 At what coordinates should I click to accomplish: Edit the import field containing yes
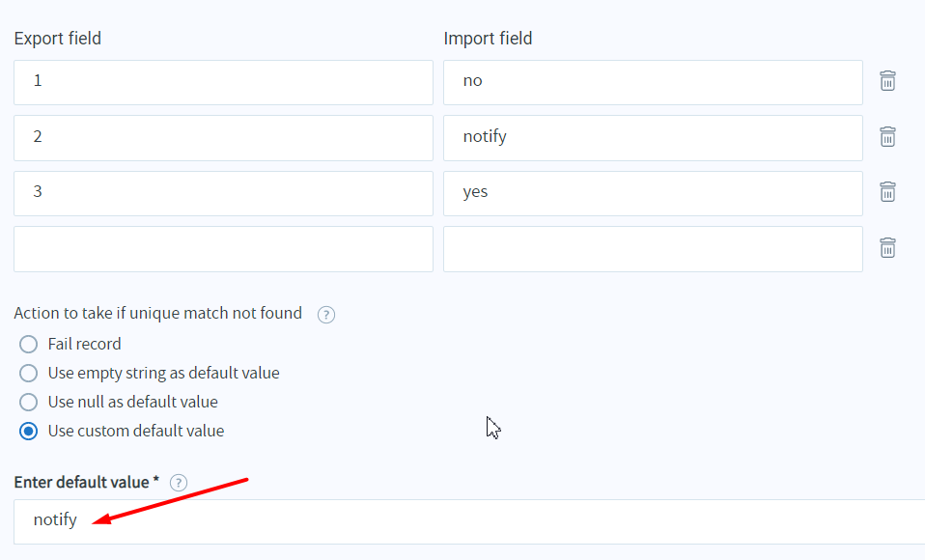point(653,193)
